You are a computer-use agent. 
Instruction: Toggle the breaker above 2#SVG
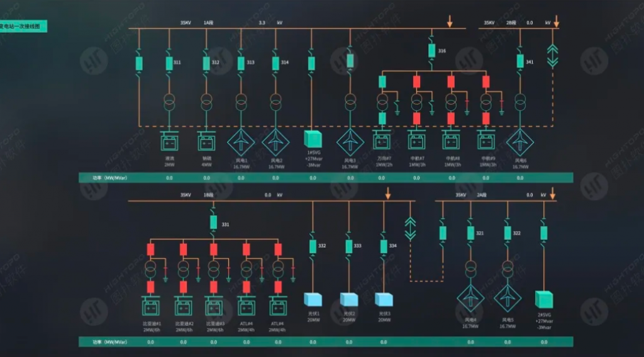pyautogui.click(x=544, y=233)
